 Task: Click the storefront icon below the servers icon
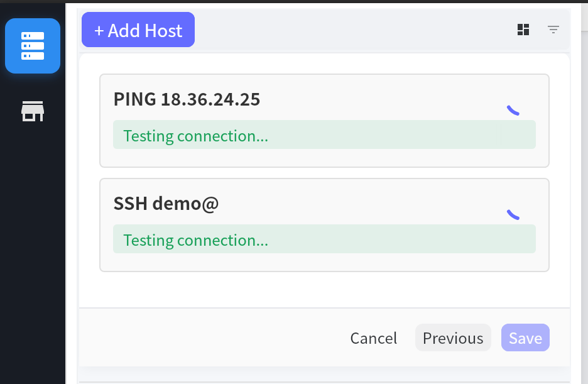tap(32, 111)
